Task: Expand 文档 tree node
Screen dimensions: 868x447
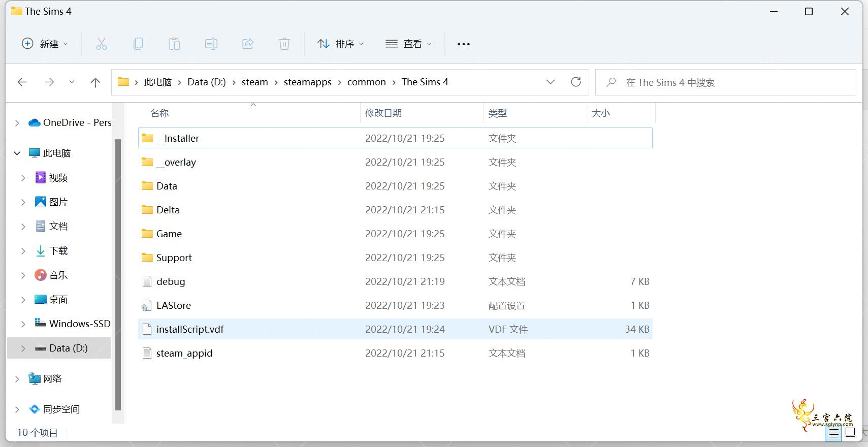Action: 23,227
